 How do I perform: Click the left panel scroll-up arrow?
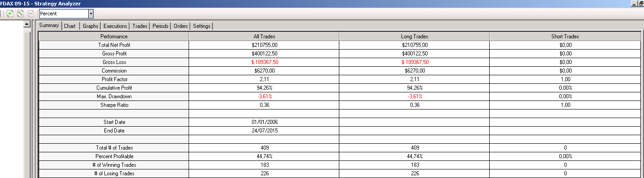point(27,24)
